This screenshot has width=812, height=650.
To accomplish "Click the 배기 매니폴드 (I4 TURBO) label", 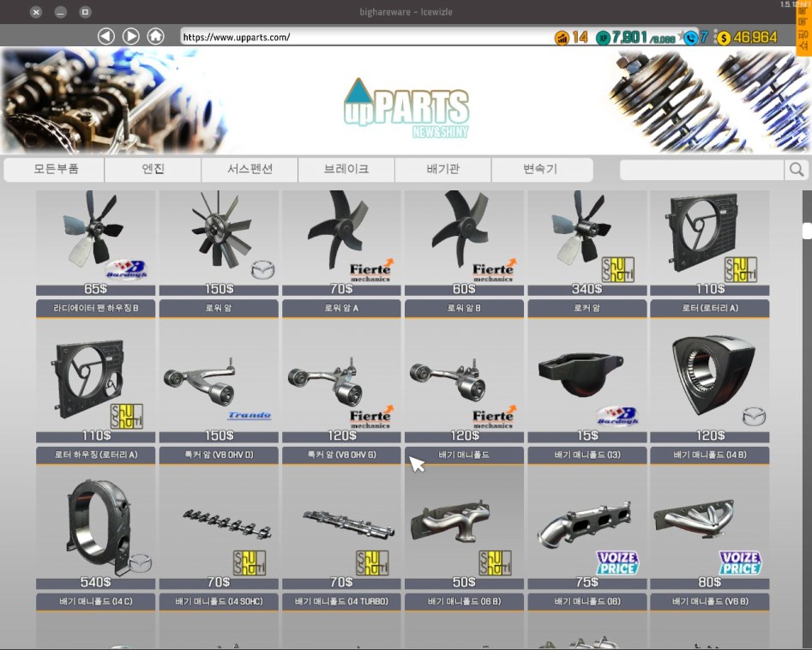I will (341, 601).
